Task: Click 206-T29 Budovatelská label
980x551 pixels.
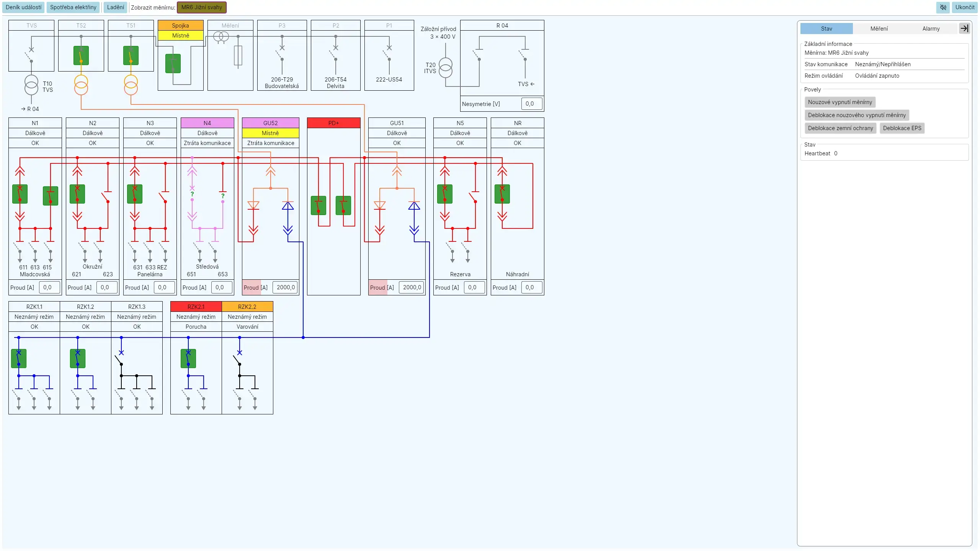Action: click(282, 83)
